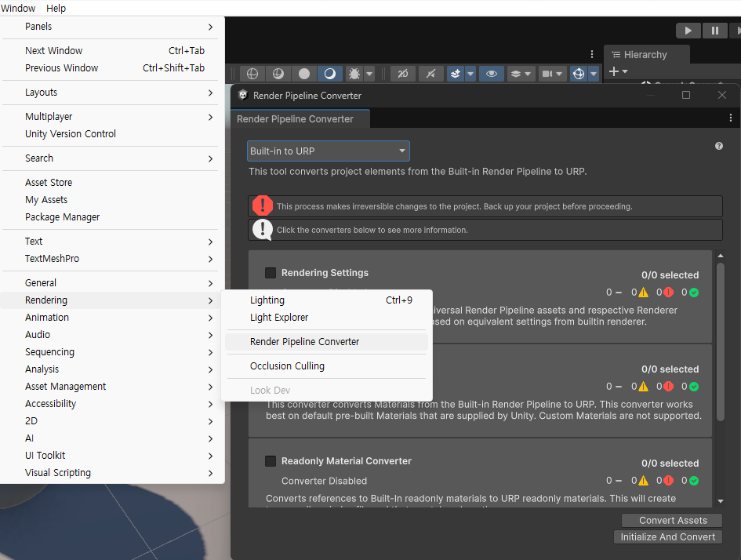Enable the Rendering Settings converter checkbox
The height and width of the screenshot is (560, 741).
(x=271, y=273)
